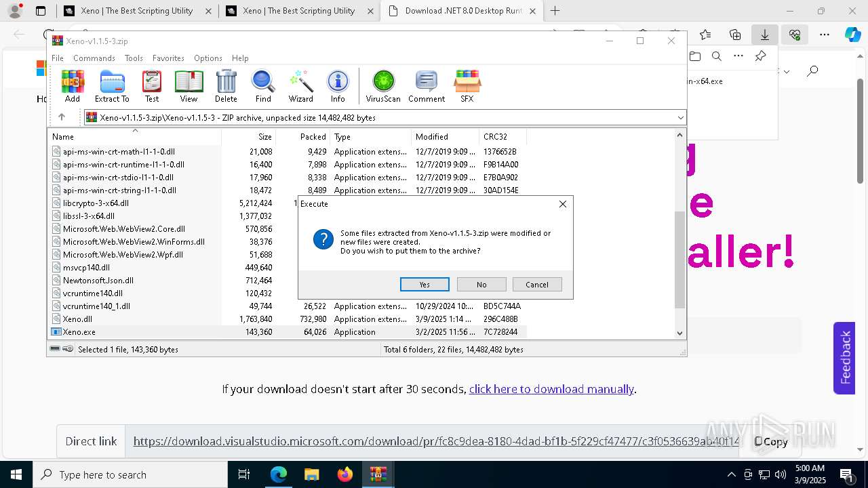Click Type here to search box
This screenshot has width=868, height=488.
tap(130, 474)
